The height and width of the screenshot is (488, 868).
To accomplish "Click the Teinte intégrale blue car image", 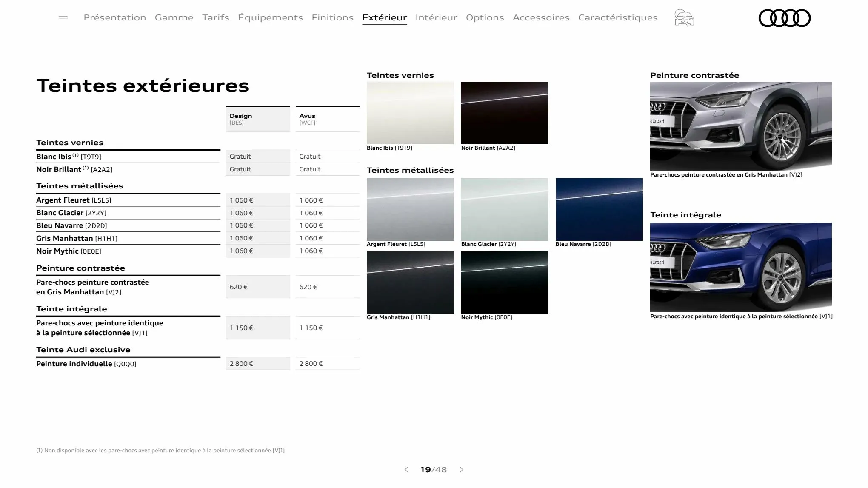I will tap(741, 267).
